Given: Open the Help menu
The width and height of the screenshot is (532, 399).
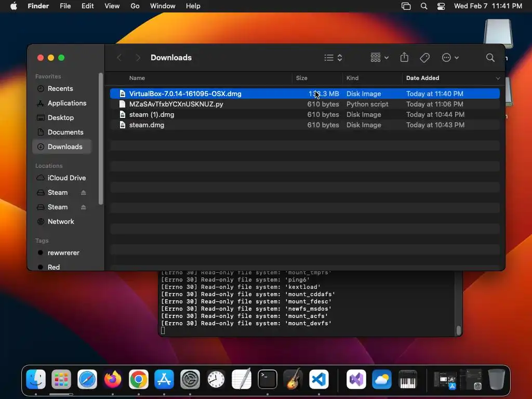Looking at the screenshot, I should pos(193,6).
